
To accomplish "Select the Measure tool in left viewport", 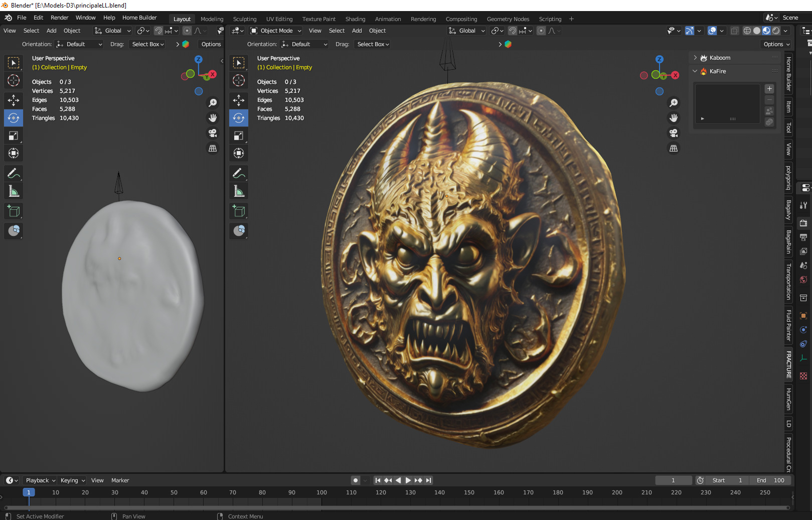I will (x=14, y=191).
